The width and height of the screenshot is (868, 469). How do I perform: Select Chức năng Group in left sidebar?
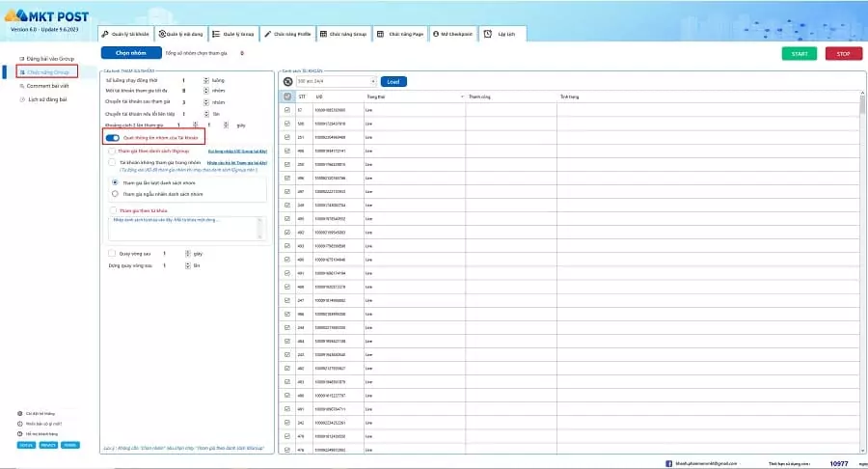click(46, 72)
